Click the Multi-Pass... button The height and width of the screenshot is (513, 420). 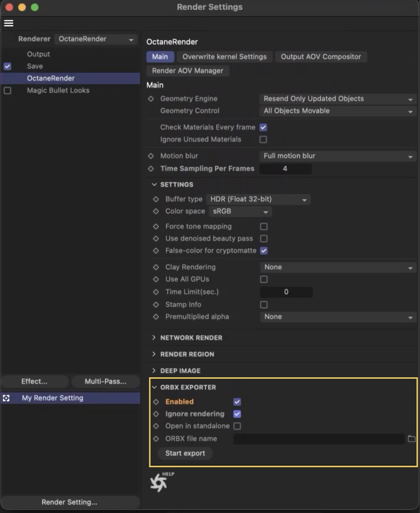point(105,382)
